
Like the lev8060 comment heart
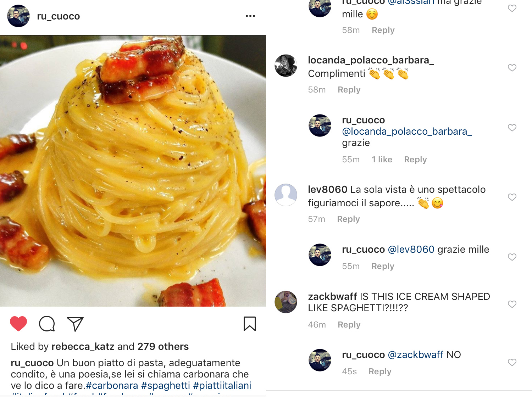(512, 197)
